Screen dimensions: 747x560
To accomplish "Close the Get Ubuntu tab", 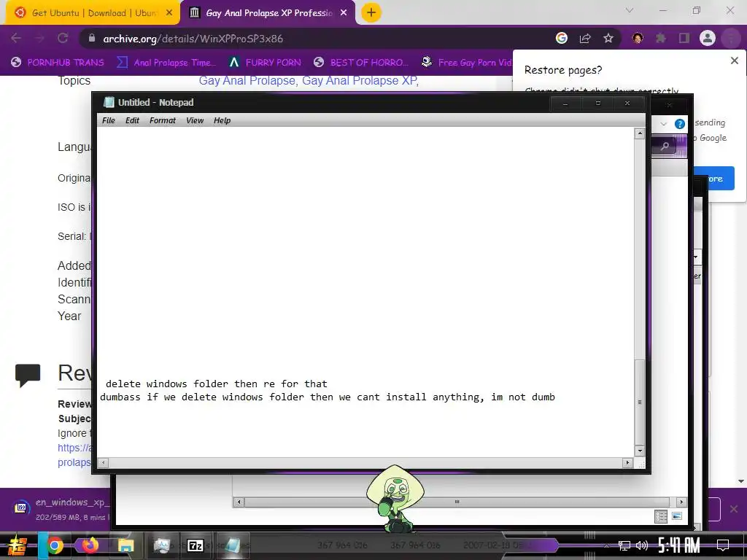I will (169, 13).
